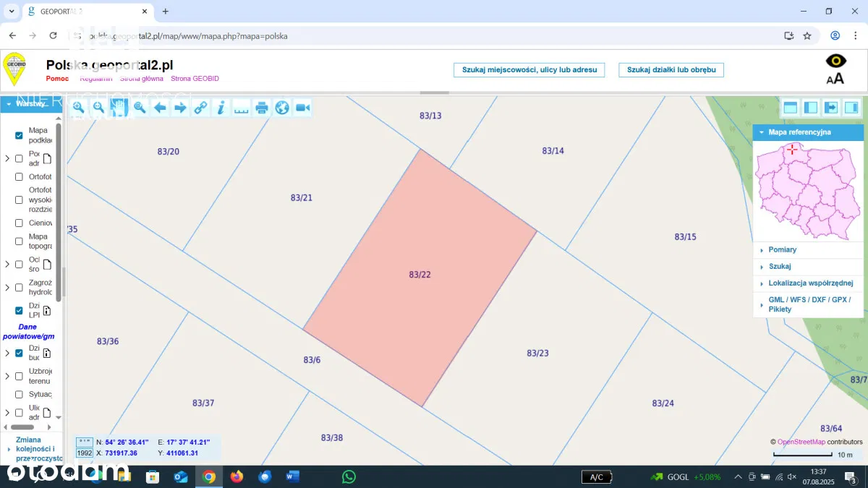
Task: Open the ruler measurement tool
Action: [241, 108]
